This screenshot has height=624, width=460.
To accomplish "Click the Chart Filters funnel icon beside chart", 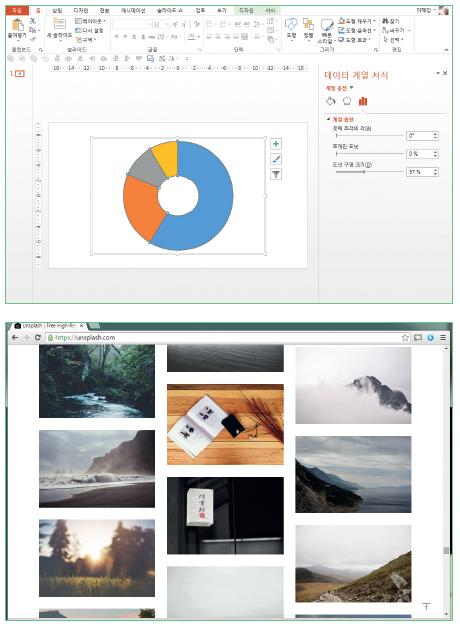I will [276, 174].
